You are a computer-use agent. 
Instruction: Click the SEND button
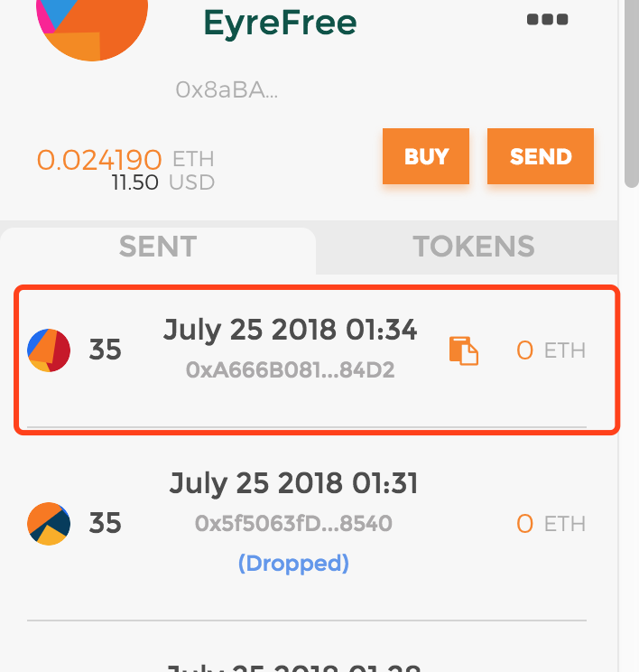541,156
